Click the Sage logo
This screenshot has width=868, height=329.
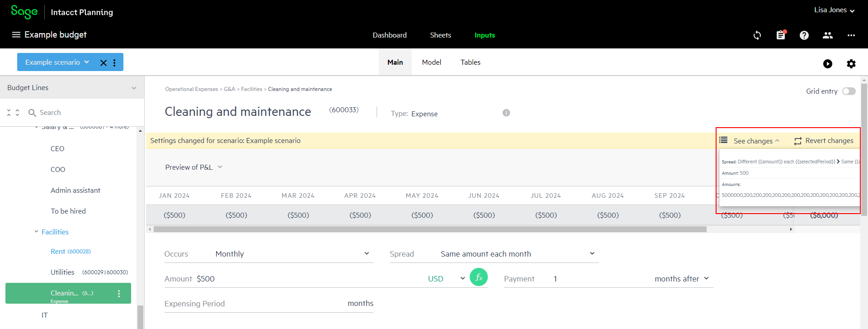pyautogui.click(x=24, y=12)
